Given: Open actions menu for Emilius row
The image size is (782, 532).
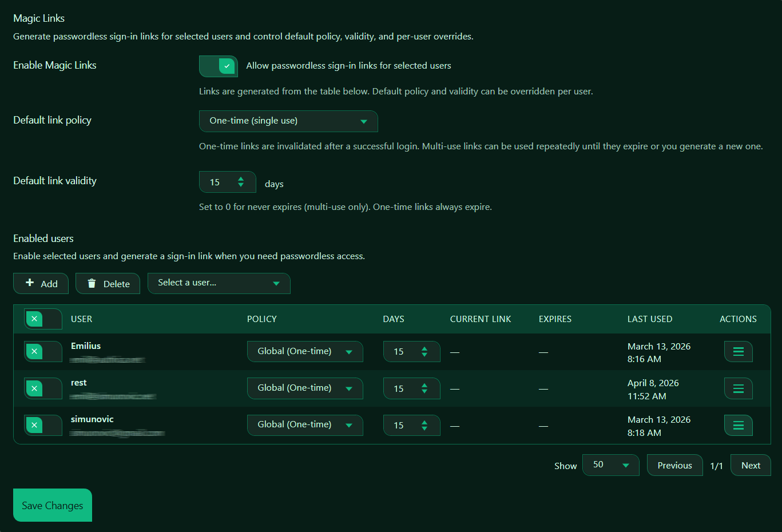Looking at the screenshot, I should click(x=738, y=352).
